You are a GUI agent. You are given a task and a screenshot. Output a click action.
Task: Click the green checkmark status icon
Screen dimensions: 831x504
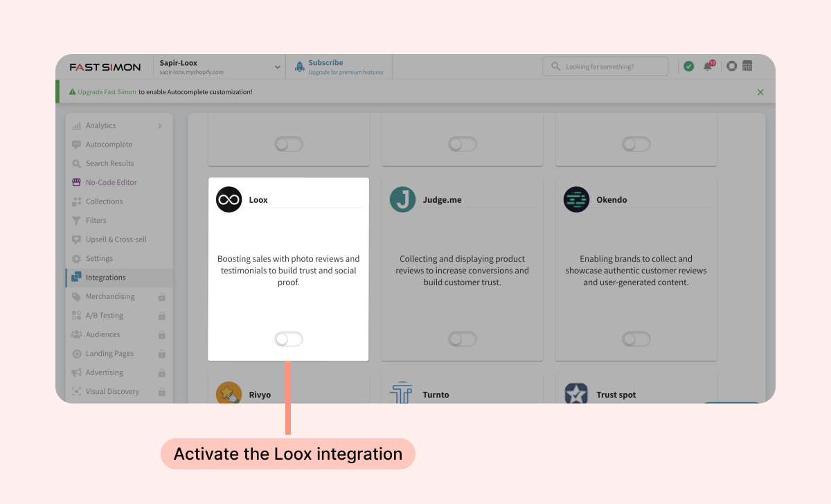click(688, 66)
